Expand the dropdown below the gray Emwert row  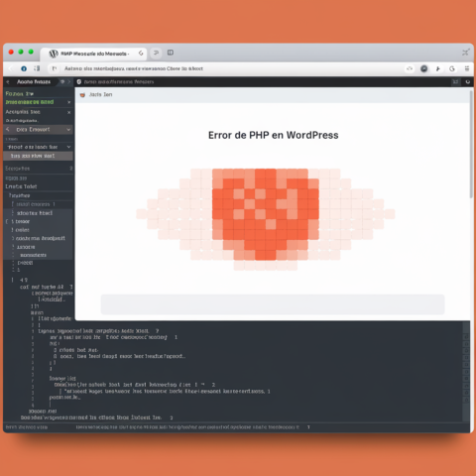[x=68, y=147]
